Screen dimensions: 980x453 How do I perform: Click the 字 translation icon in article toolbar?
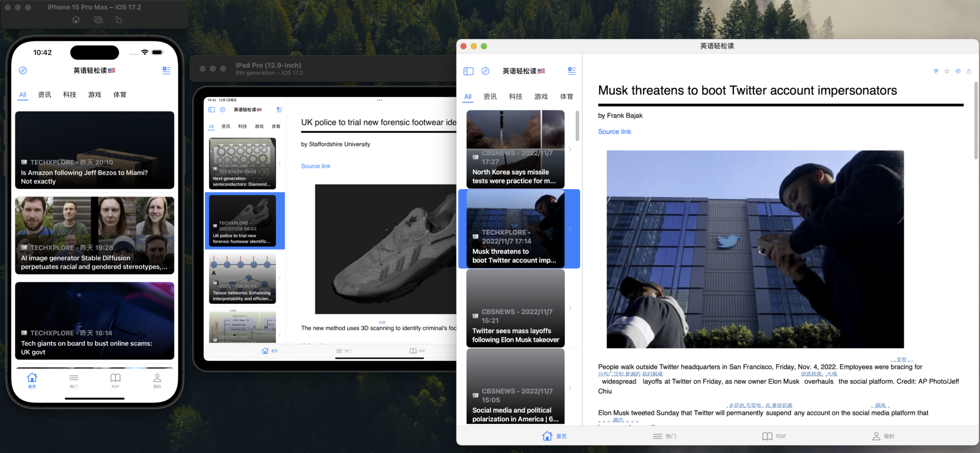pos(936,71)
